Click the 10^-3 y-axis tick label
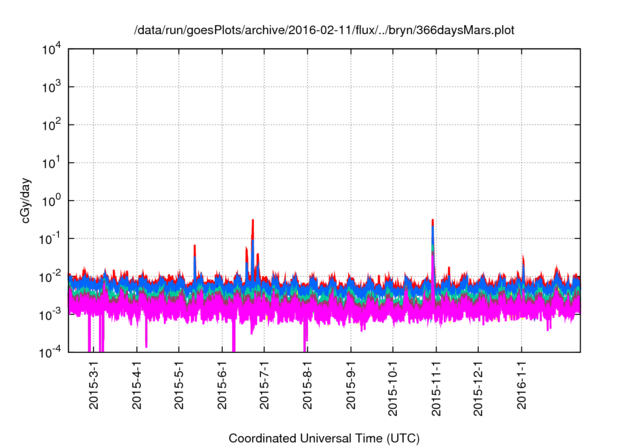The image size is (640, 448). tap(51, 315)
